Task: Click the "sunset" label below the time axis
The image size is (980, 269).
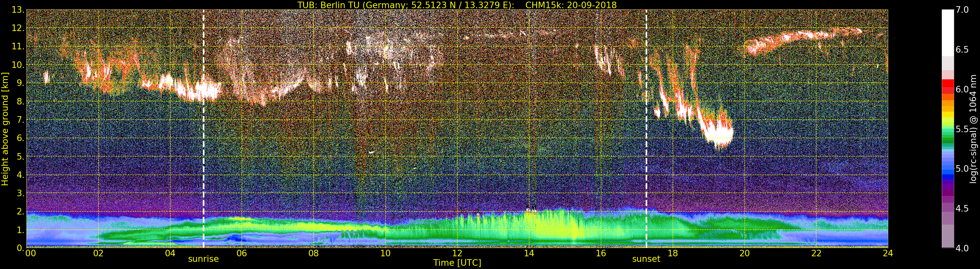Action: [646, 259]
